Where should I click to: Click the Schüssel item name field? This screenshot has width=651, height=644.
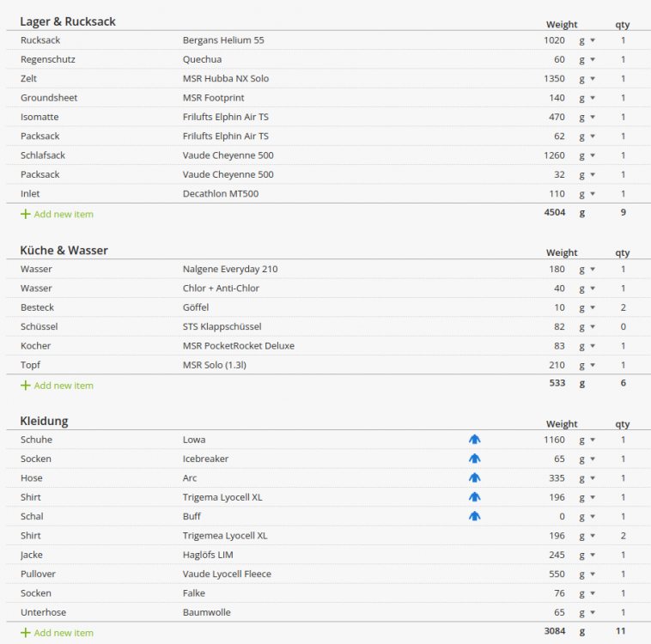[40, 326]
